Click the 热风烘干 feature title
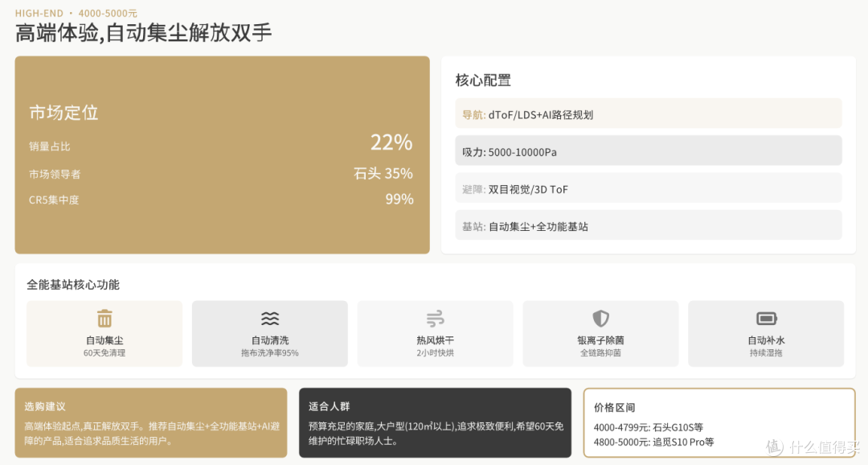Image resolution: width=868 pixels, height=465 pixels. pos(435,340)
